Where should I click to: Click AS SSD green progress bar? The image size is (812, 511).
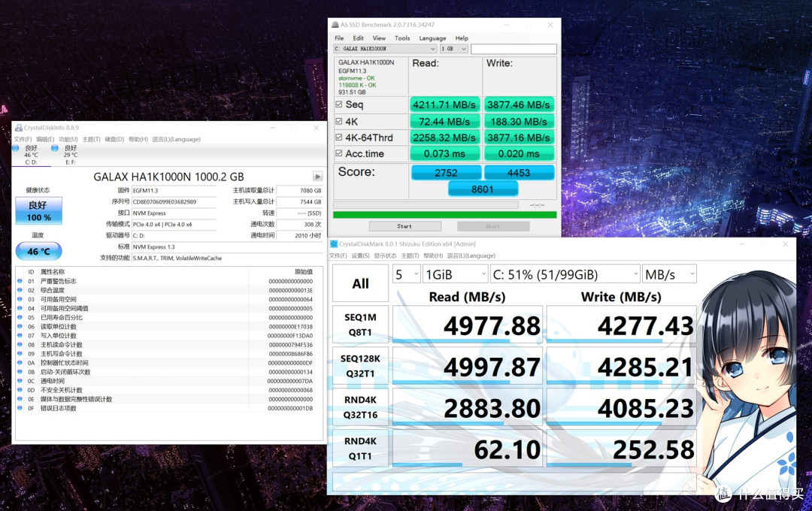click(x=445, y=214)
